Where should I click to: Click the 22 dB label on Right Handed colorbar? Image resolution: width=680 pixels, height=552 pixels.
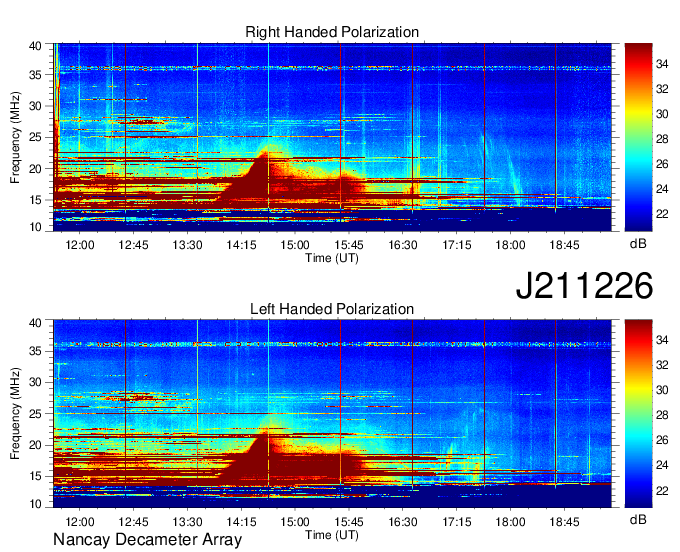(662, 214)
